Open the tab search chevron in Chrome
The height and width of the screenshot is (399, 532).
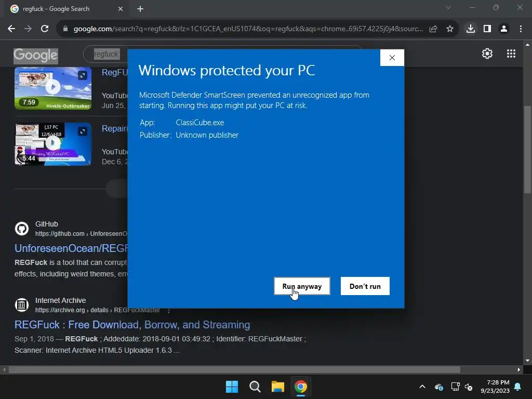click(448, 7)
